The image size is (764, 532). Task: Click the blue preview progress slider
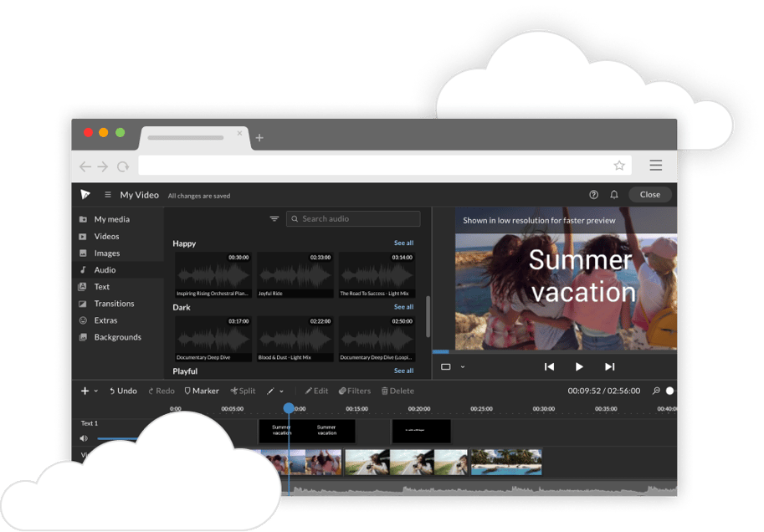click(439, 352)
